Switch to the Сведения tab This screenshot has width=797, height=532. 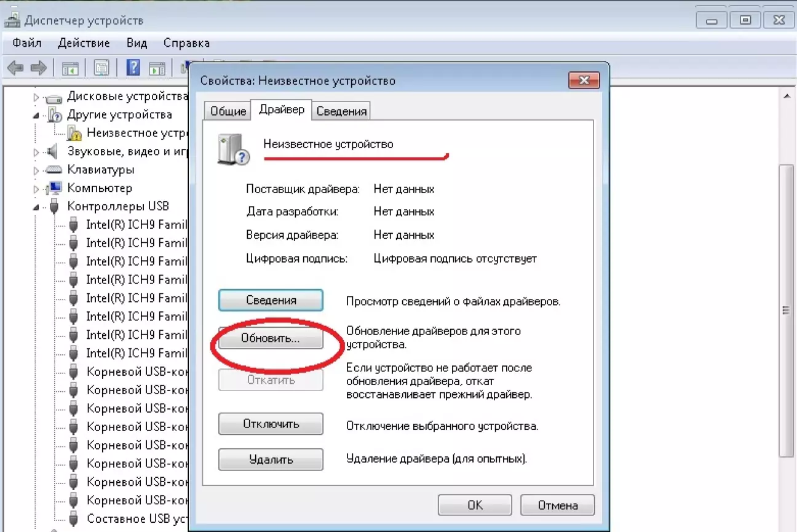[341, 111]
